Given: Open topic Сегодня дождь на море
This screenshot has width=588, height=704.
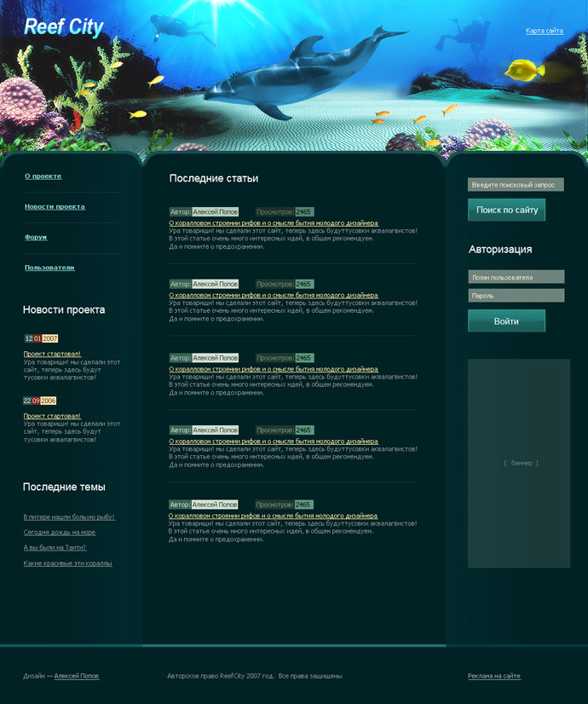Looking at the screenshot, I should click(x=60, y=532).
